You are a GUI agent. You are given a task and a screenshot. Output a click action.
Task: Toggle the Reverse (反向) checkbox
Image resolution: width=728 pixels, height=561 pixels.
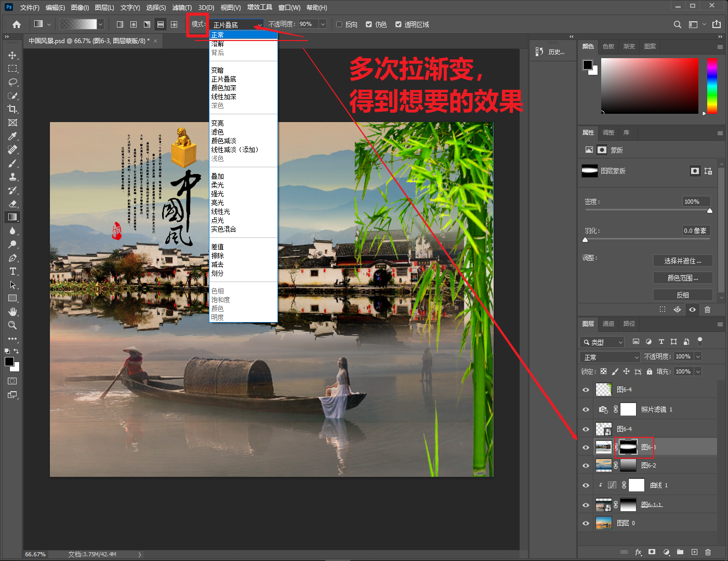point(339,24)
